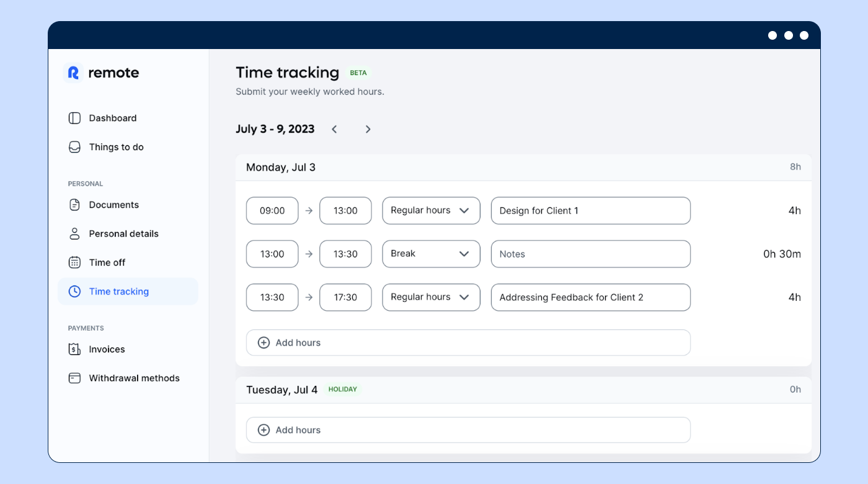Viewport: 868px width, 484px height.
Task: Open the Regular hours dropdown for Design entry
Action: point(431,210)
